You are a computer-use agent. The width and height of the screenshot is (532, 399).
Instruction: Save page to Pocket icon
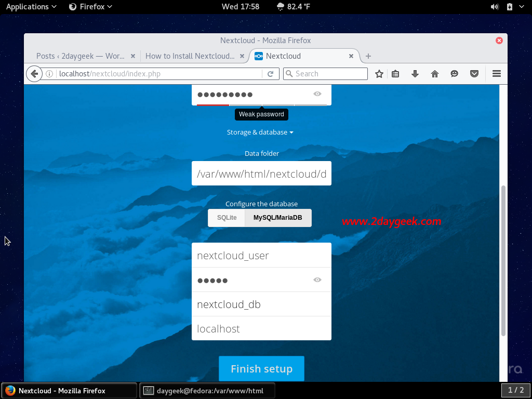pyautogui.click(x=474, y=74)
